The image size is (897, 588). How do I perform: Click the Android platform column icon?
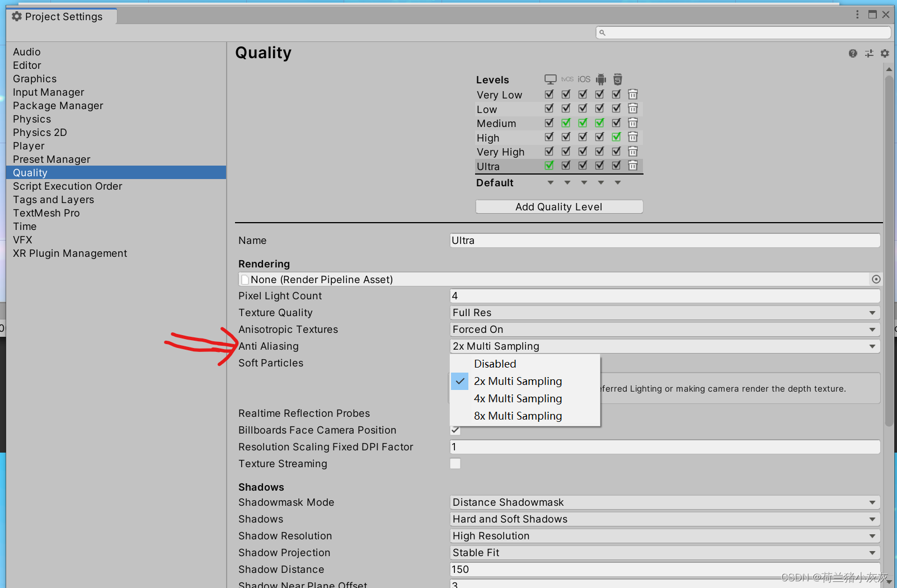[600, 79]
